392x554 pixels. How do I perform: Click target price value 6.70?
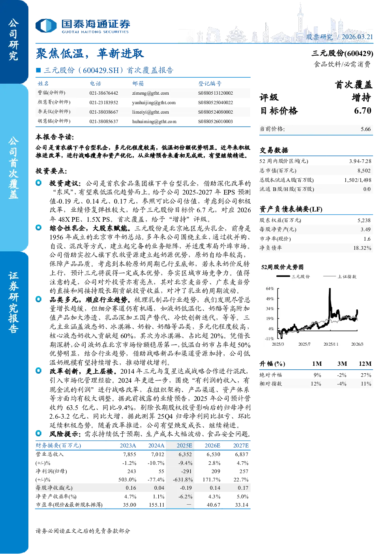(x=363, y=111)
